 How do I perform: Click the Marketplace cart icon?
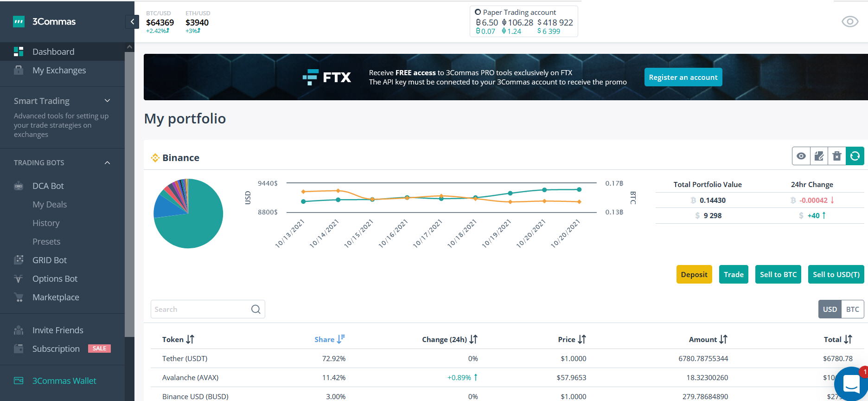[19, 297]
